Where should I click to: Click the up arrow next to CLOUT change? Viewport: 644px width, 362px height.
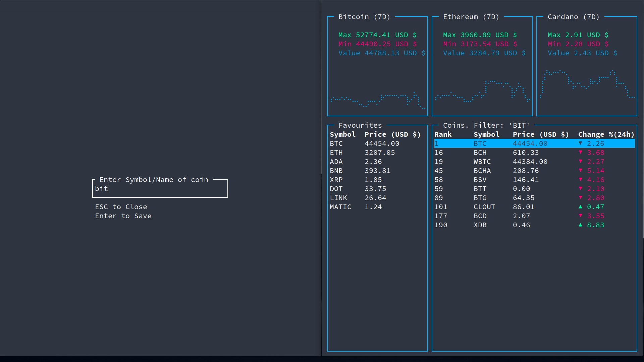click(x=580, y=207)
